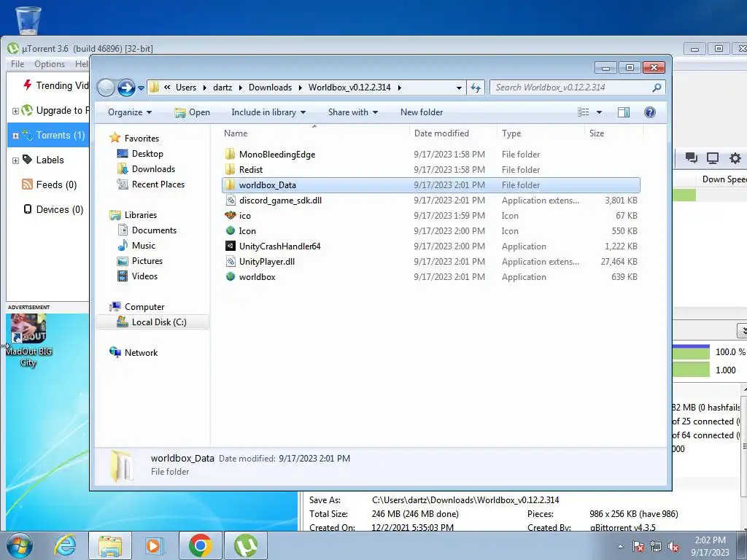
Task: Open Windows Media Player from taskbar
Action: 155,545
